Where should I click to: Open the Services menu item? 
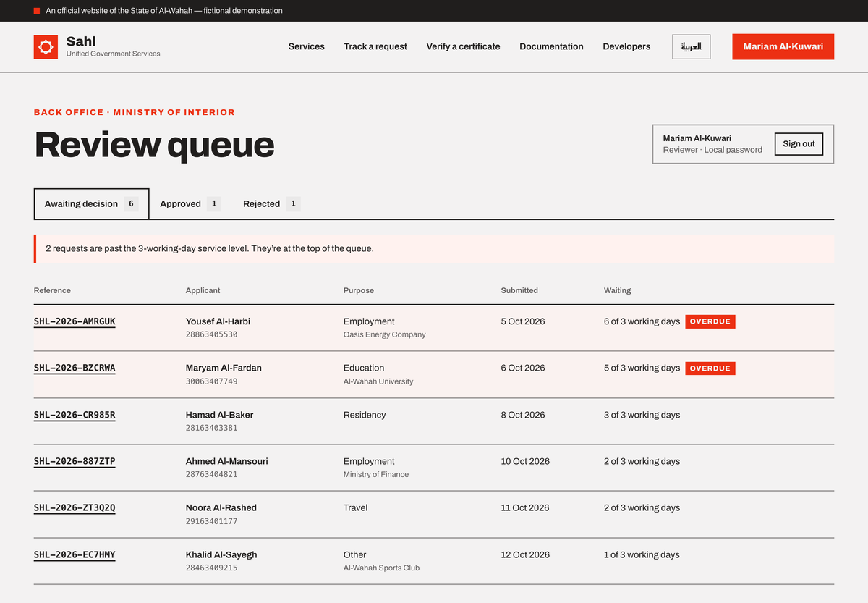pos(307,46)
